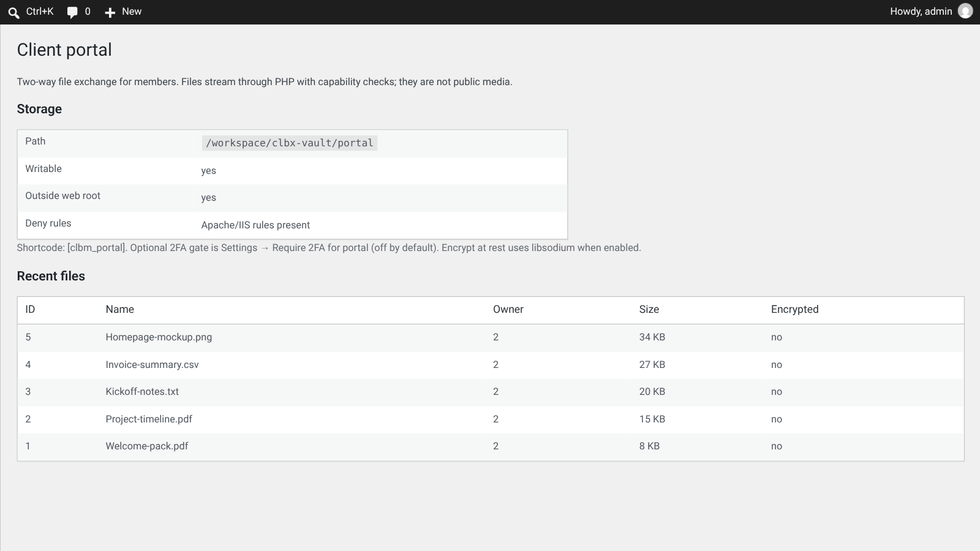Click the Name column header
Viewport: 980px width, 551px height.
click(x=119, y=310)
